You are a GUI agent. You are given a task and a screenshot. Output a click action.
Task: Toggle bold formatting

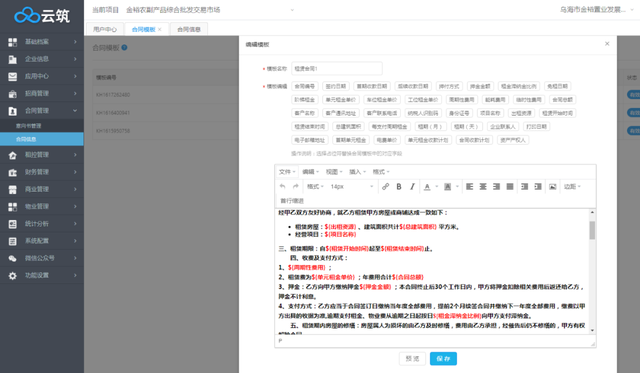tap(399, 186)
